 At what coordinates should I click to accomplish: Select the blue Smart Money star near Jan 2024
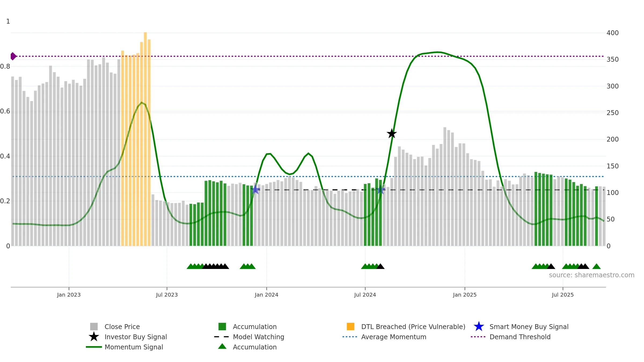point(255,190)
